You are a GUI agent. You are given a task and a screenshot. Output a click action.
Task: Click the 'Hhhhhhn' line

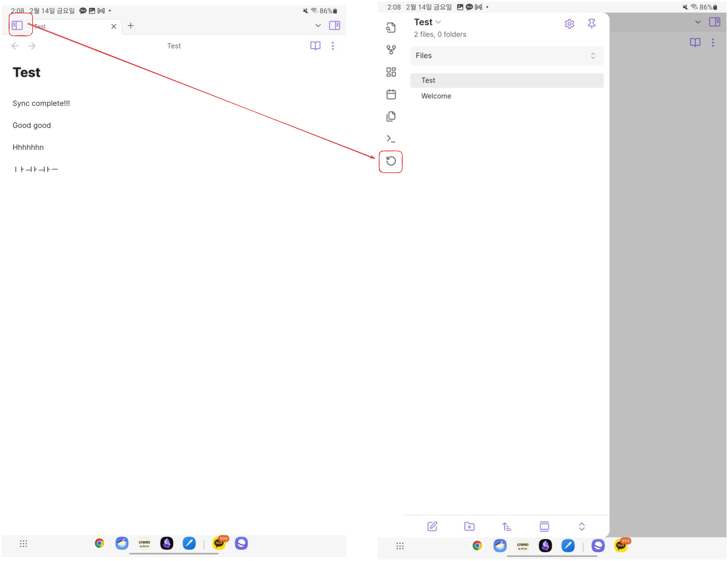tap(28, 147)
